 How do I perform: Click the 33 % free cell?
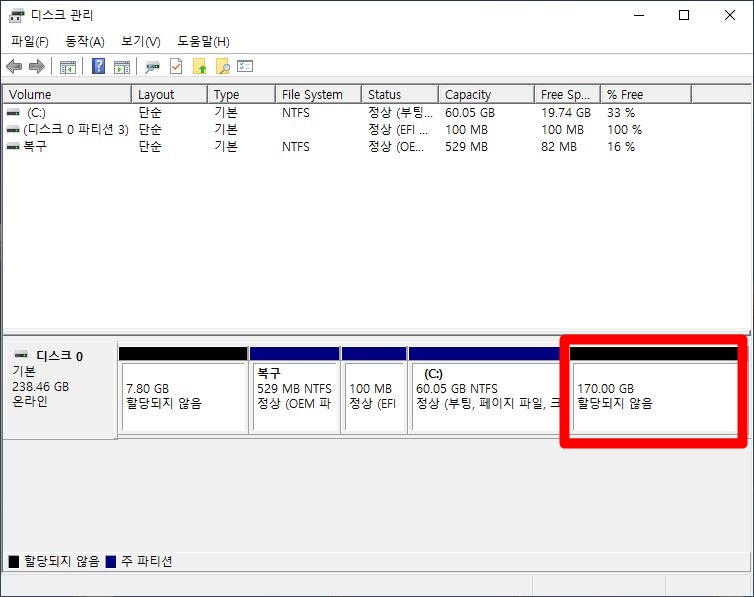(621, 113)
